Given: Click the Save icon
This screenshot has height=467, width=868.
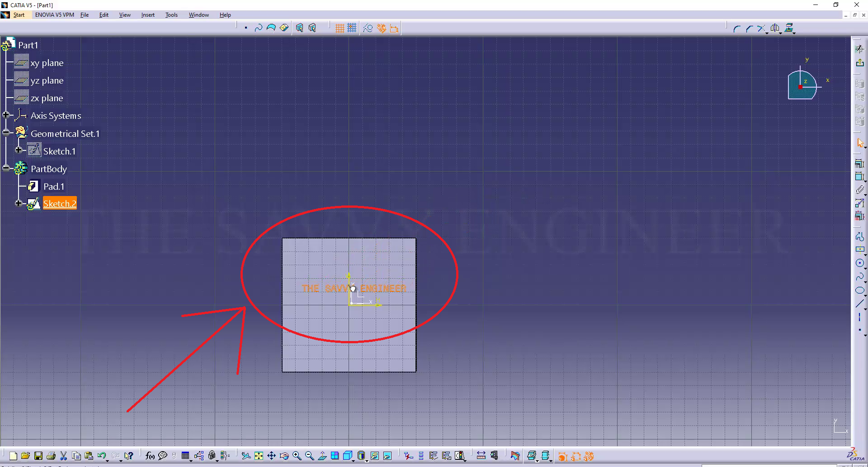Looking at the screenshot, I should tap(38, 456).
